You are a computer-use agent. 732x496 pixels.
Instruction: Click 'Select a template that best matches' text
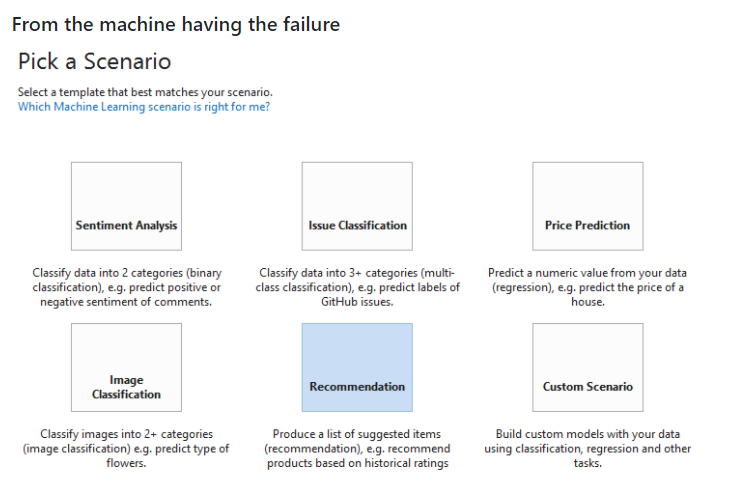click(145, 92)
